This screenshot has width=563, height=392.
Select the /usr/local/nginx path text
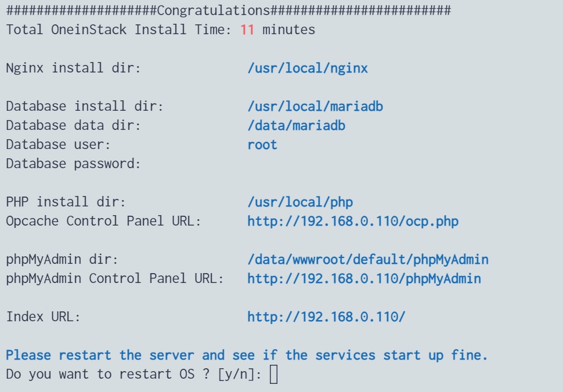coord(308,68)
